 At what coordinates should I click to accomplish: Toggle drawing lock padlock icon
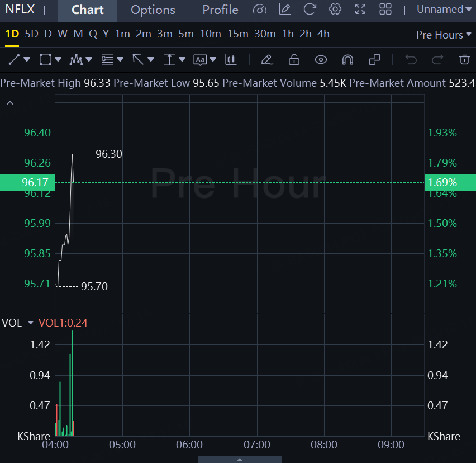pyautogui.click(x=294, y=59)
